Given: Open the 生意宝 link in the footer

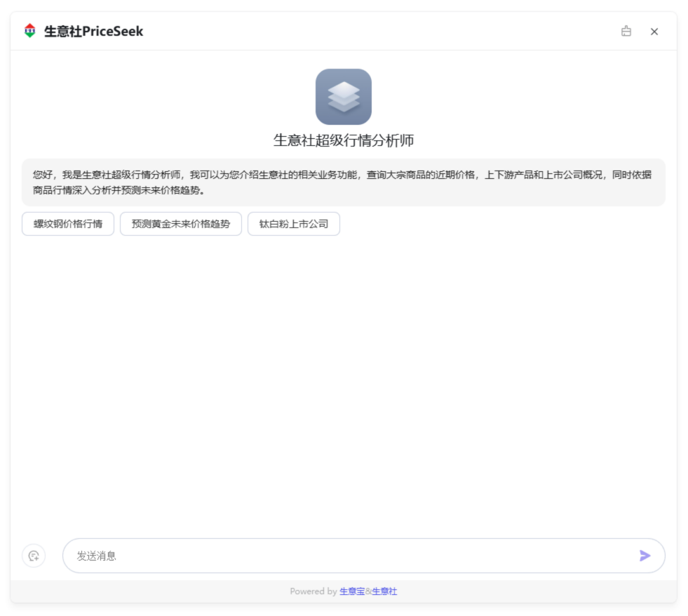Looking at the screenshot, I should click(352, 591).
